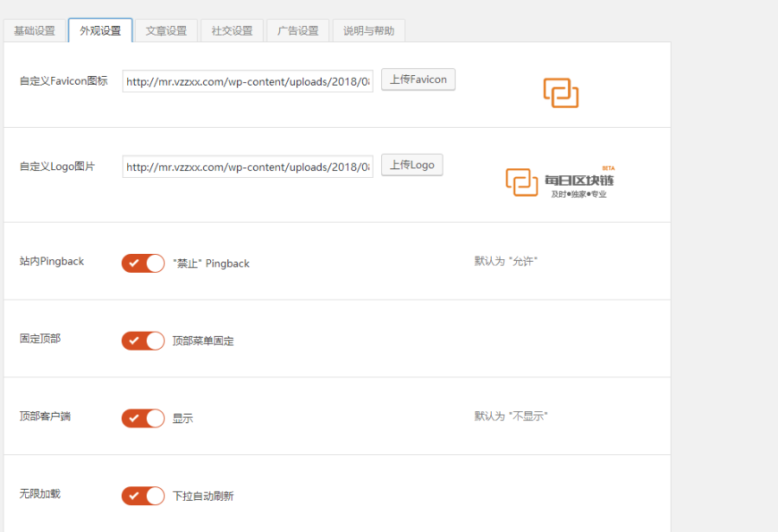Image resolution: width=778 pixels, height=532 pixels.
Task: Click into the 自定义Logo图片 URL field
Action: coord(247,167)
